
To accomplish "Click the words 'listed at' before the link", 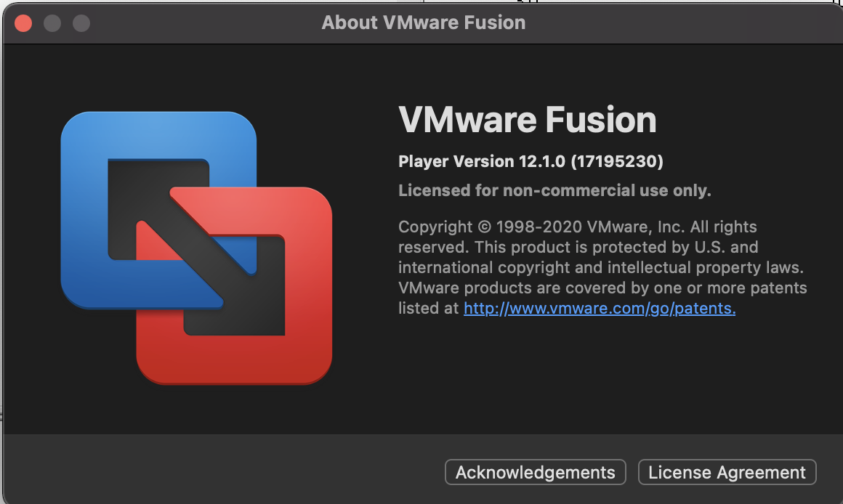I will click(x=429, y=308).
